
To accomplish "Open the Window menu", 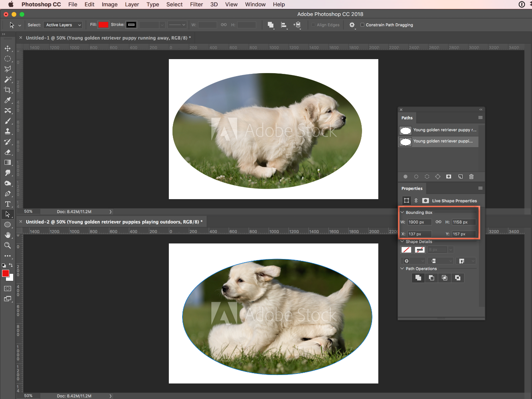I will (x=255, y=4).
